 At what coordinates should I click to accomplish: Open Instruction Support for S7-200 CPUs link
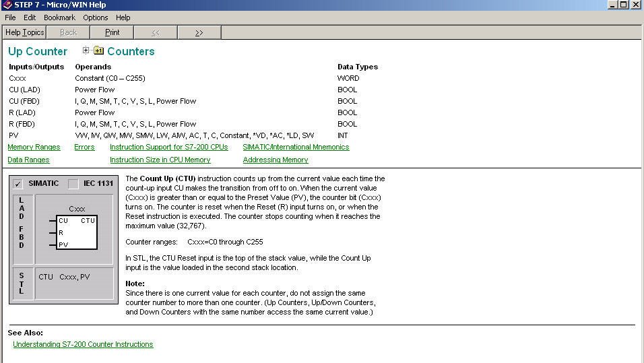pos(169,147)
